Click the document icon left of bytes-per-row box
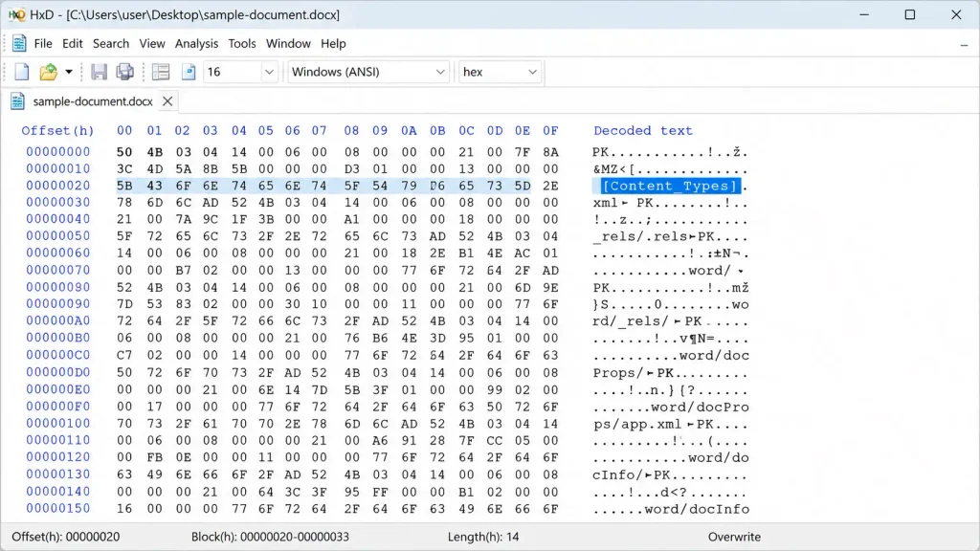The width and height of the screenshot is (980, 551). 189,72
